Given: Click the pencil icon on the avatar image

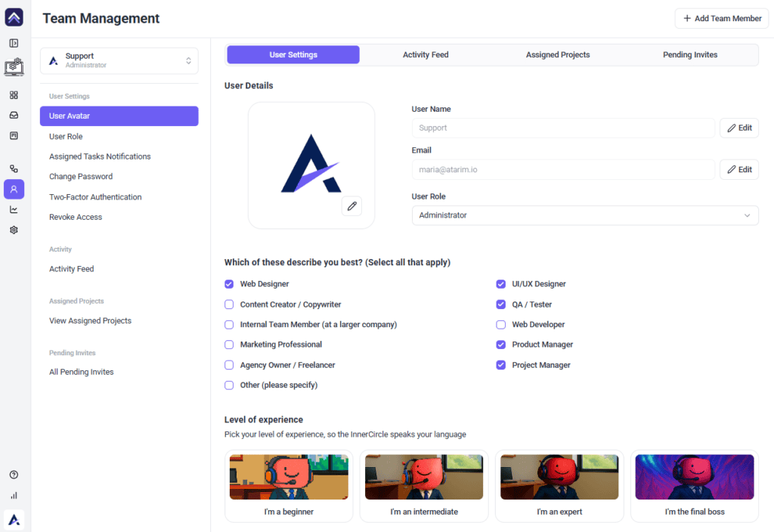Looking at the screenshot, I should 352,206.
